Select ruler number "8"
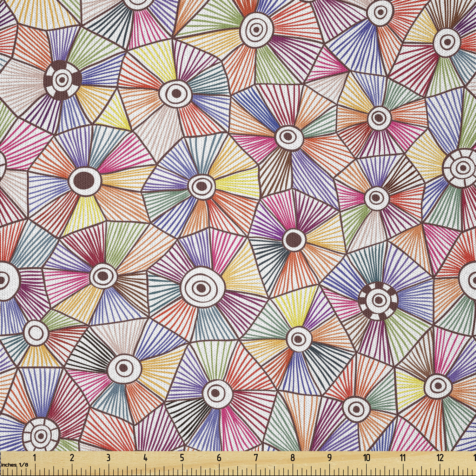 pos(293,458)
